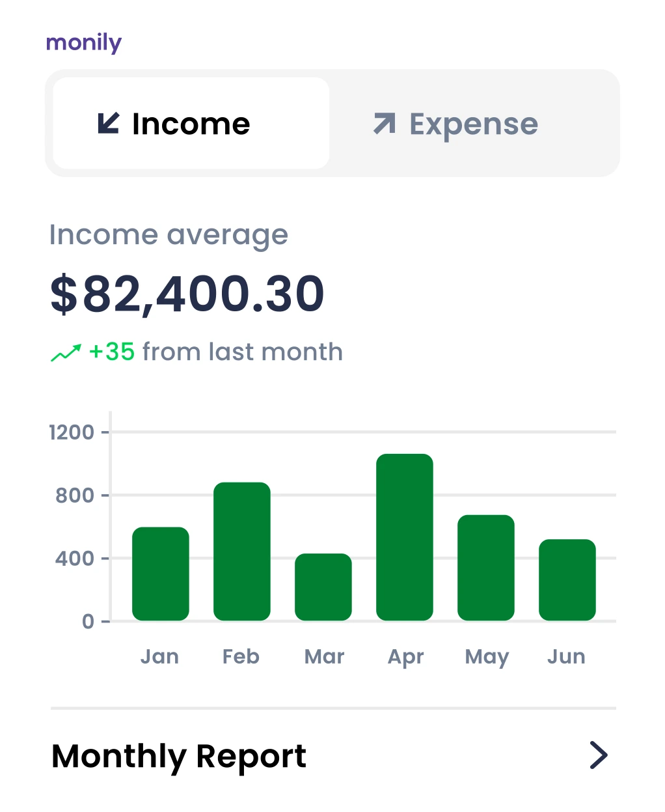The height and width of the screenshot is (812, 665).
Task: Switch to the Income tab
Action: [191, 123]
